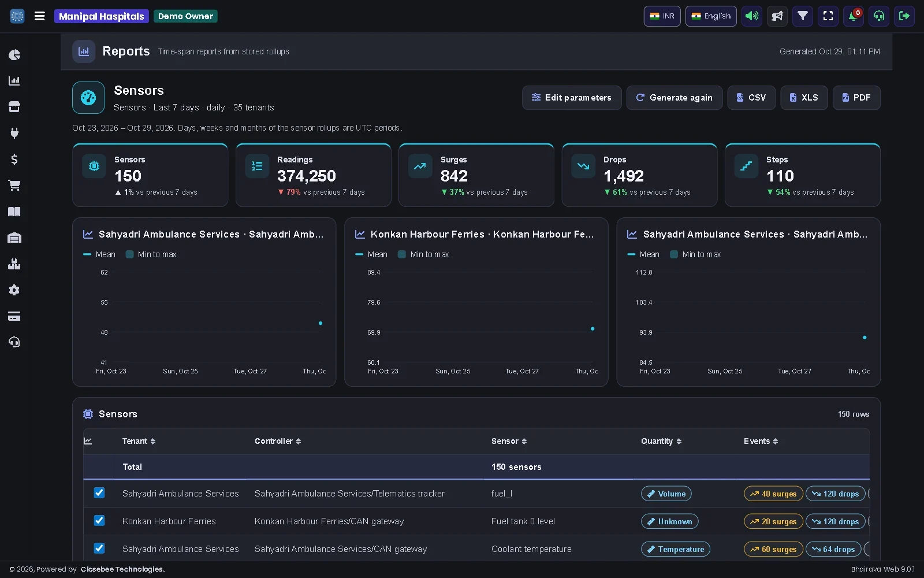924x578 pixels.
Task: Uncheck the Konkan Harbour Ferries row checkbox
Action: (99, 521)
